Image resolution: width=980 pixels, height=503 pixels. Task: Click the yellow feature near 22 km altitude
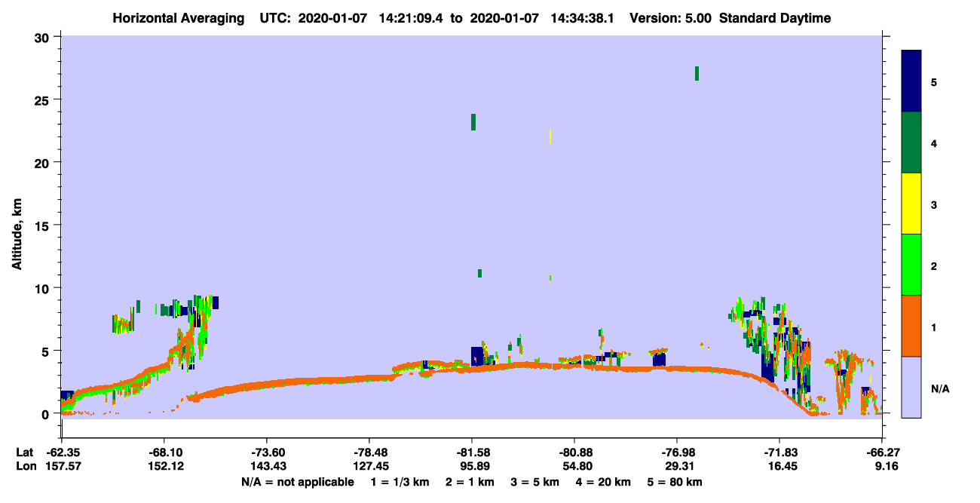tap(551, 136)
